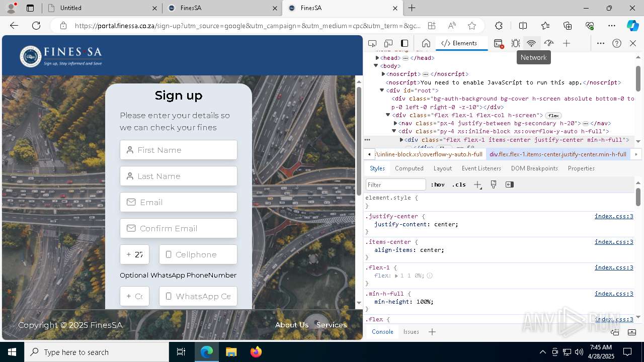Click the styles Filter input
The width and height of the screenshot is (644, 362).
pos(396,185)
